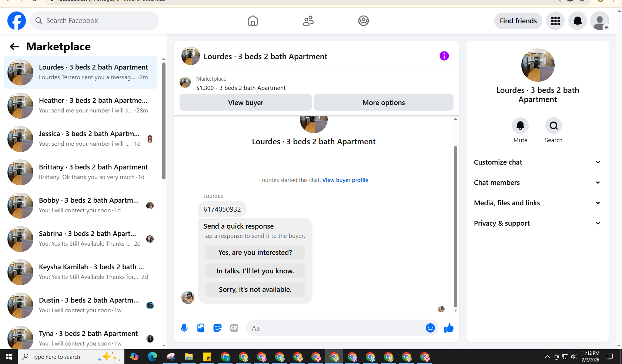This screenshot has width=622, height=364.
Task: Open conversation information purple icon
Action: (x=444, y=56)
